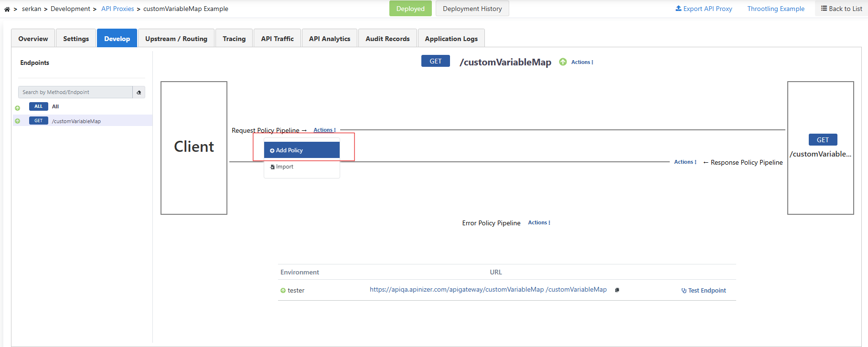Open Actions menu for Error Policy Pipeline
This screenshot has width=868, height=347.
point(539,223)
